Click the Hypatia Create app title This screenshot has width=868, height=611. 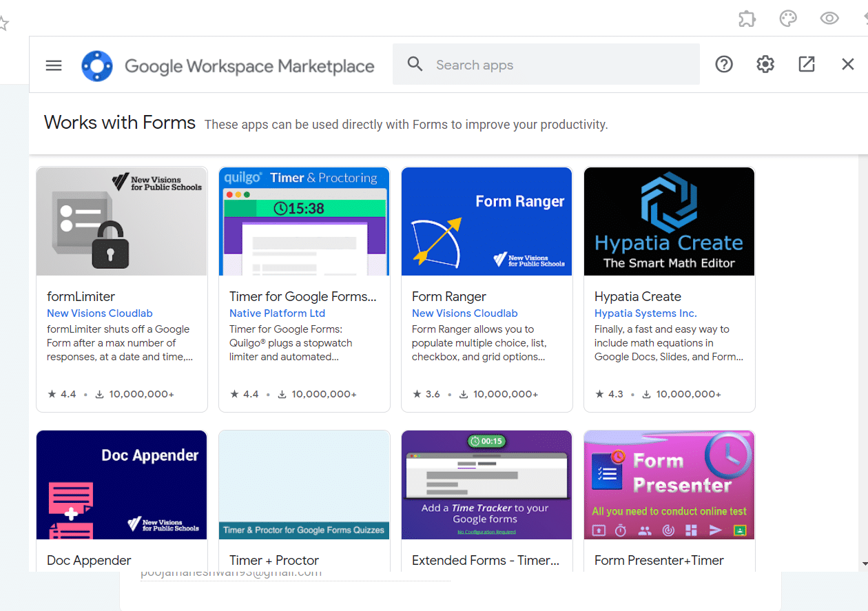click(x=638, y=297)
